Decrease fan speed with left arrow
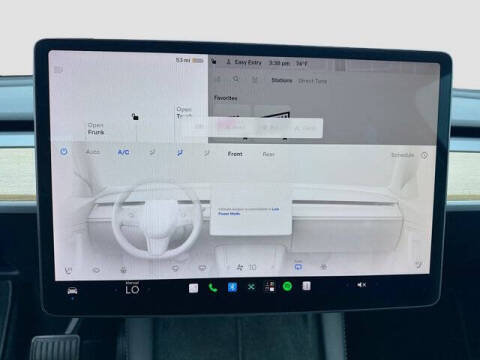Image resolution: width=480 pixels, height=360 pixels. pyautogui.click(x=228, y=267)
